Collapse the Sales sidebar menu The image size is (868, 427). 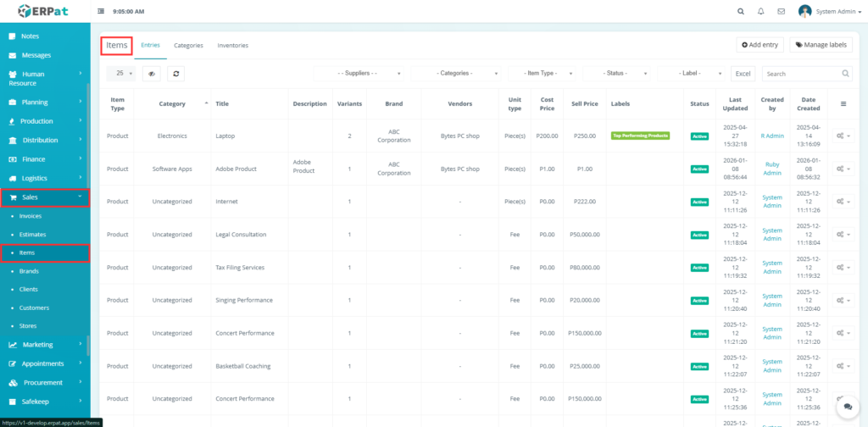45,197
